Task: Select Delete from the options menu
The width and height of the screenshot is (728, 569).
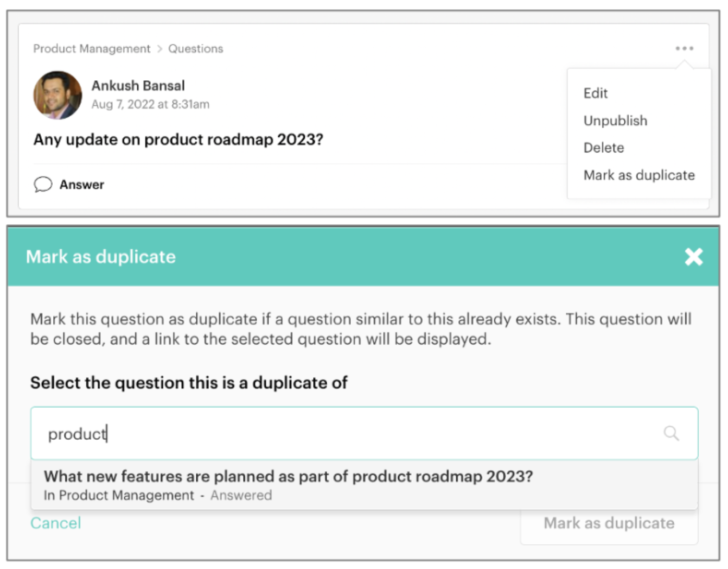Action: (x=604, y=148)
